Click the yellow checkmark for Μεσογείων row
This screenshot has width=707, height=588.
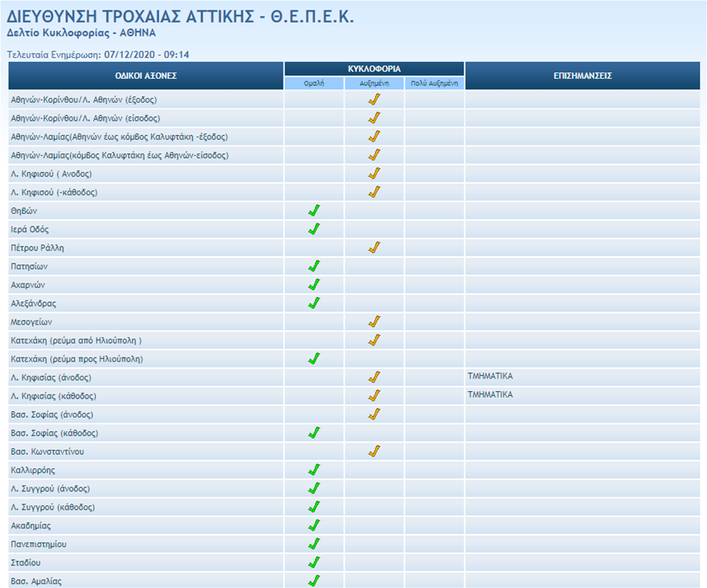[x=374, y=322]
